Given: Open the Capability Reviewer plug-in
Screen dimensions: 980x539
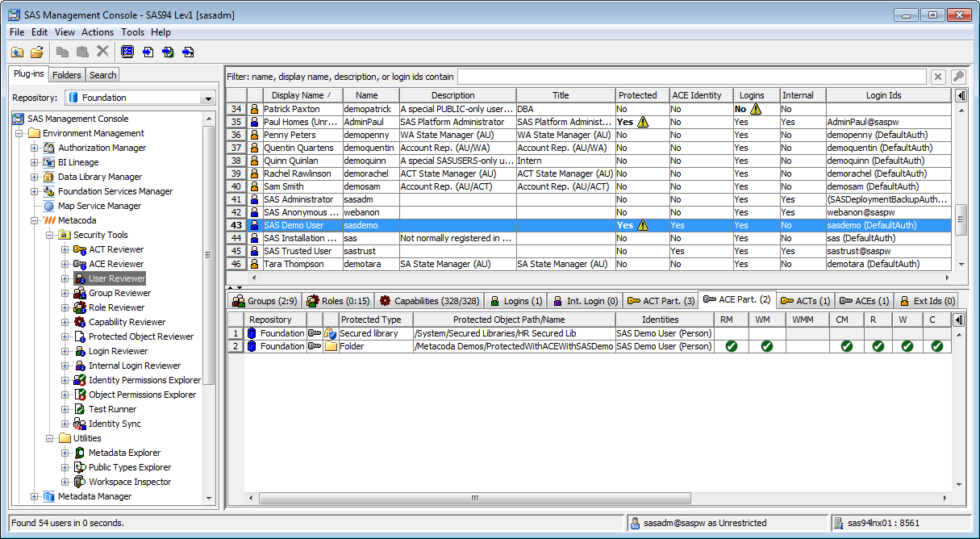Looking at the screenshot, I should point(127,322).
